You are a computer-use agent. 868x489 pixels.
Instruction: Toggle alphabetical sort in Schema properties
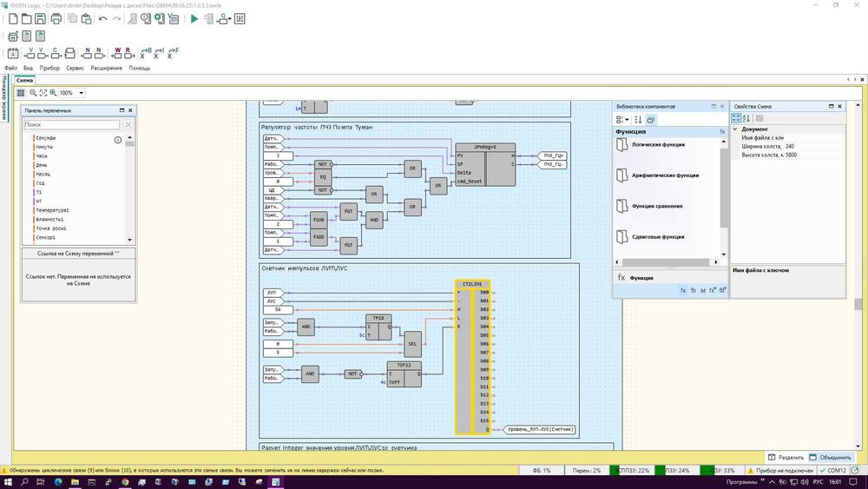tap(746, 118)
